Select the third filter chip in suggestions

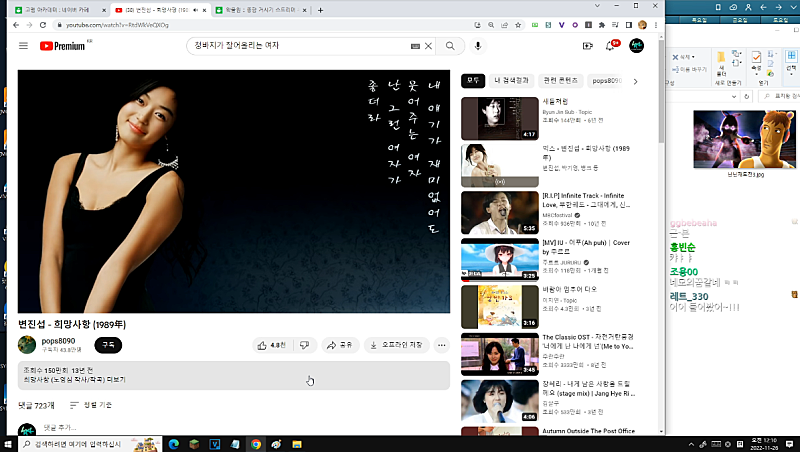tap(560, 81)
